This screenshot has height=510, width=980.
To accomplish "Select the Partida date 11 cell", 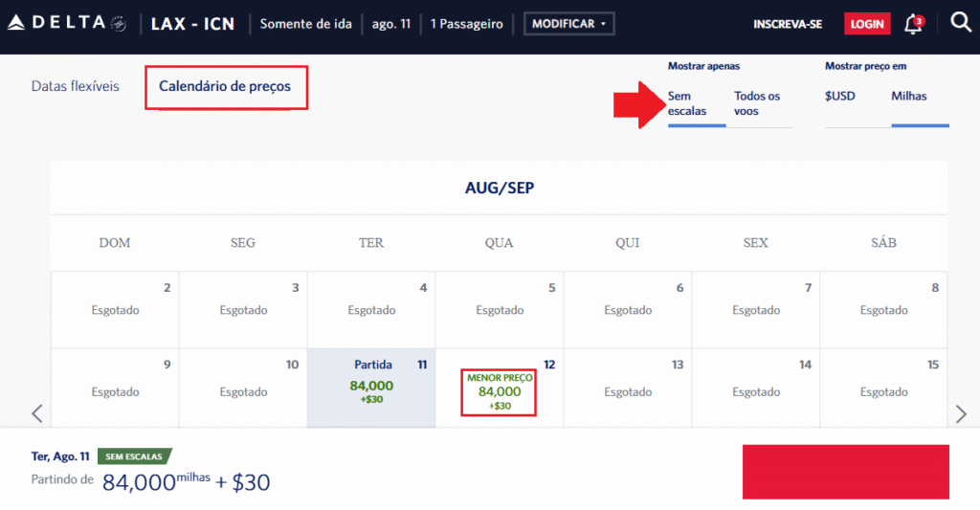I will coord(371,388).
